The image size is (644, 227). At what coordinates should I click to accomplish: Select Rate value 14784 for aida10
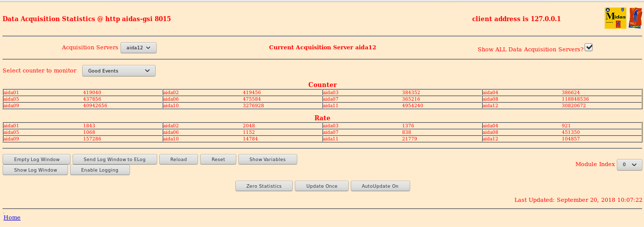(x=250, y=139)
